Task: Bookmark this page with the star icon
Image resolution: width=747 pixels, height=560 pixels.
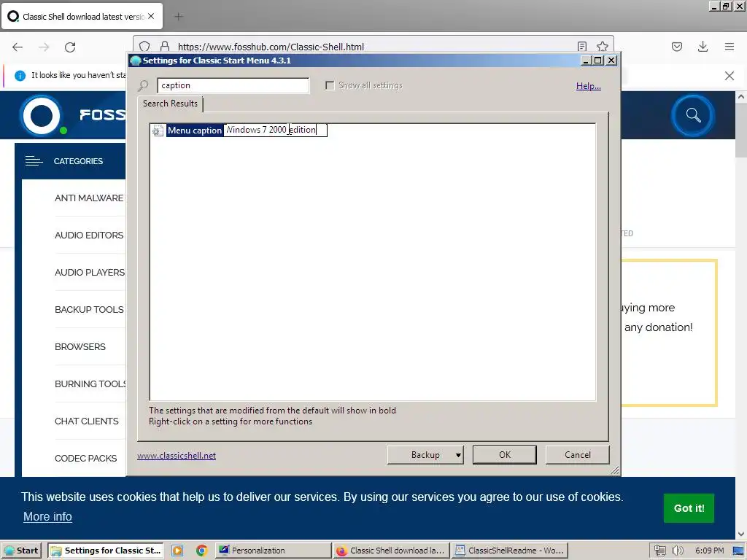Action: [x=602, y=46]
